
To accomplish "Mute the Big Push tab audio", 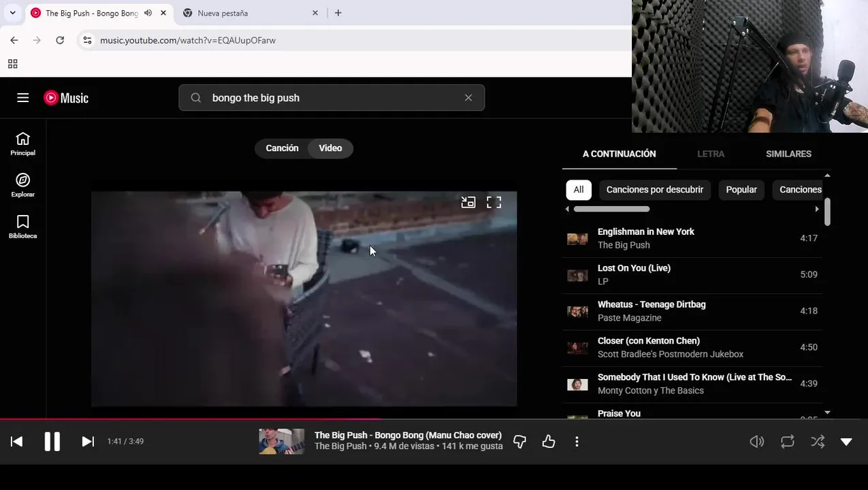I will pos(148,13).
